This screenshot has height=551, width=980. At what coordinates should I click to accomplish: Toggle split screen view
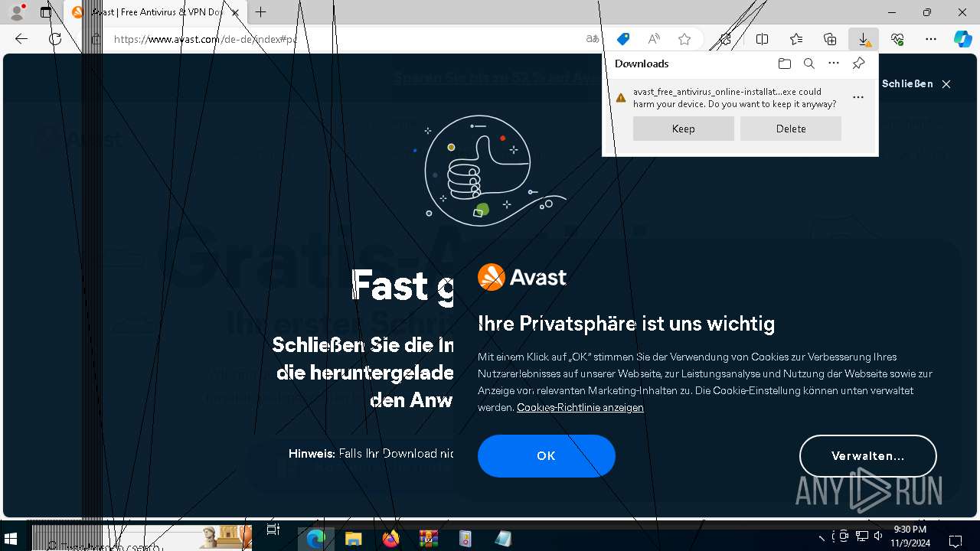coord(762,39)
